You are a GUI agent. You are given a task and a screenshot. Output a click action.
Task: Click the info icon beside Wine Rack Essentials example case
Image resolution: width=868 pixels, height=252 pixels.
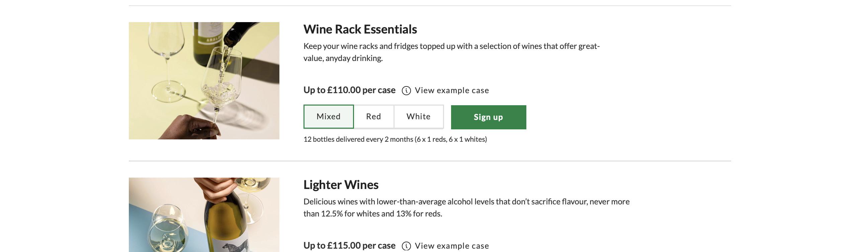tap(406, 91)
